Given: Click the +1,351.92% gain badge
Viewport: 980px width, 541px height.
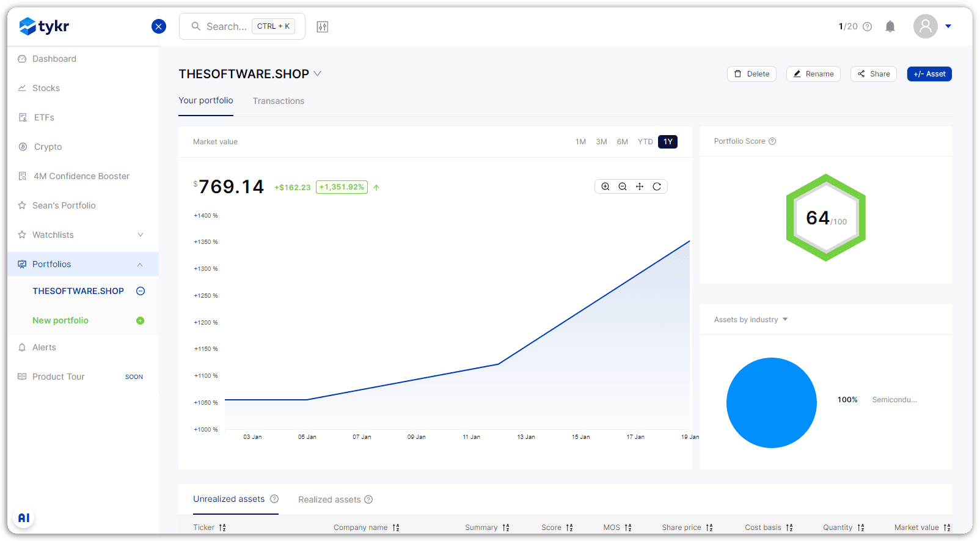Looking at the screenshot, I should tap(342, 187).
